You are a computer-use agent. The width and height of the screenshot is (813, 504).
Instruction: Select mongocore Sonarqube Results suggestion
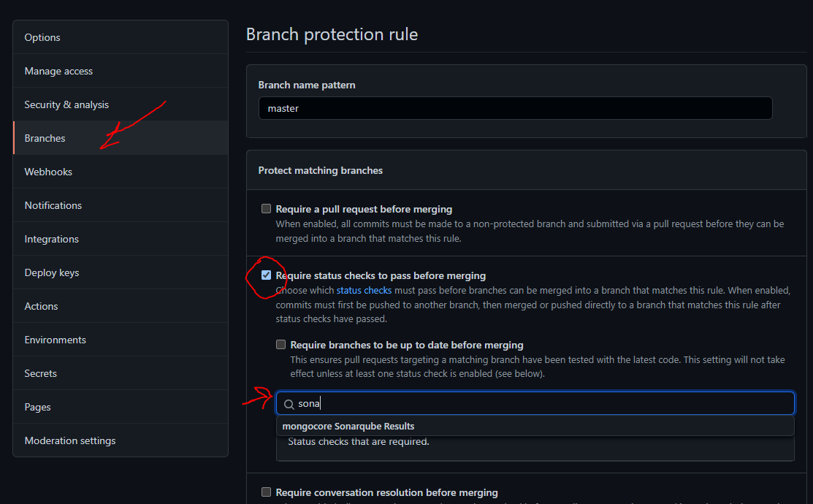tap(348, 426)
